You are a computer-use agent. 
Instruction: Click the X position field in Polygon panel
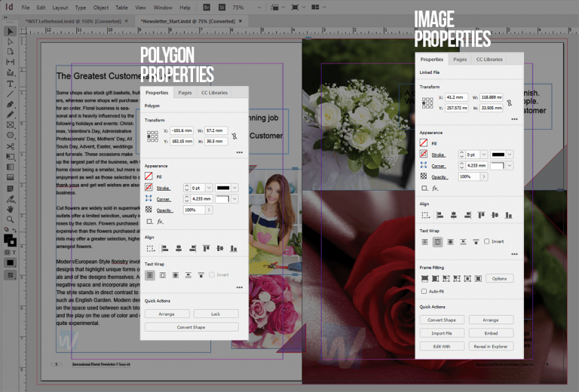coord(182,130)
